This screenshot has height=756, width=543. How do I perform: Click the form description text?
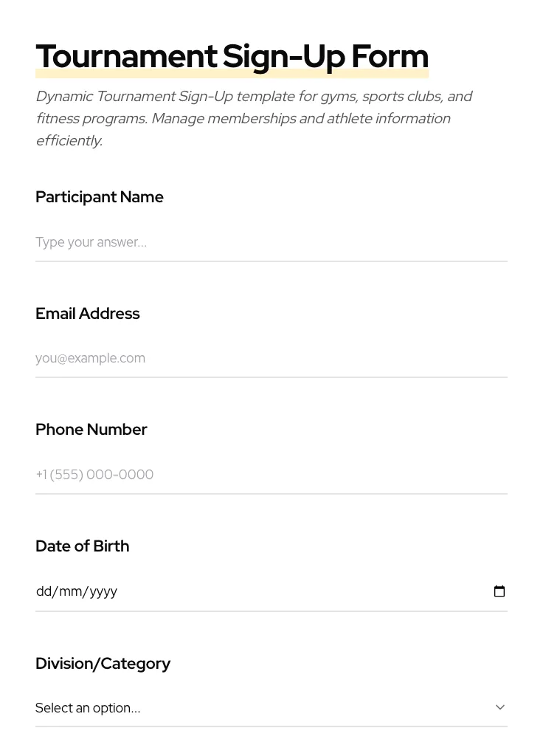tap(254, 118)
